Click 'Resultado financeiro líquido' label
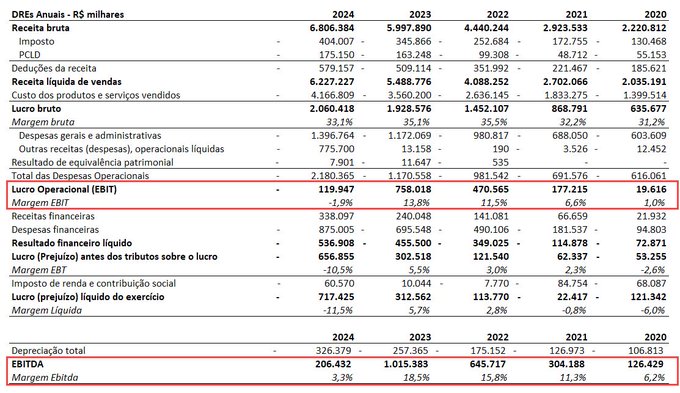Viewport: 680px width, 393px height. [x=72, y=243]
